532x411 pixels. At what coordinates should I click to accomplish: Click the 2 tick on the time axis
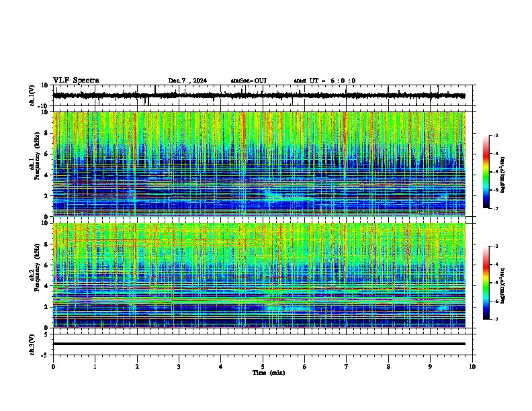(137, 367)
